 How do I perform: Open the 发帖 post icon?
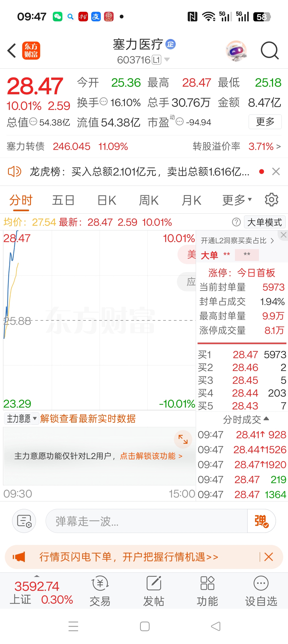pos(154,591)
